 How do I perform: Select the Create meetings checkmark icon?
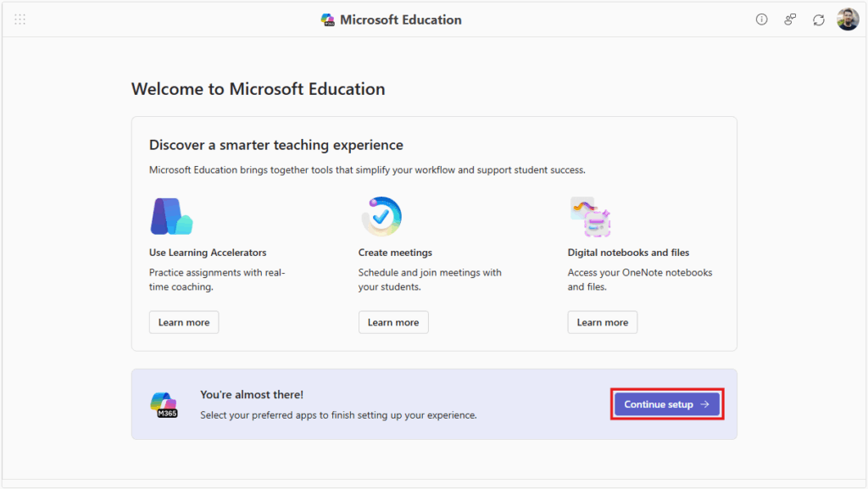(381, 216)
